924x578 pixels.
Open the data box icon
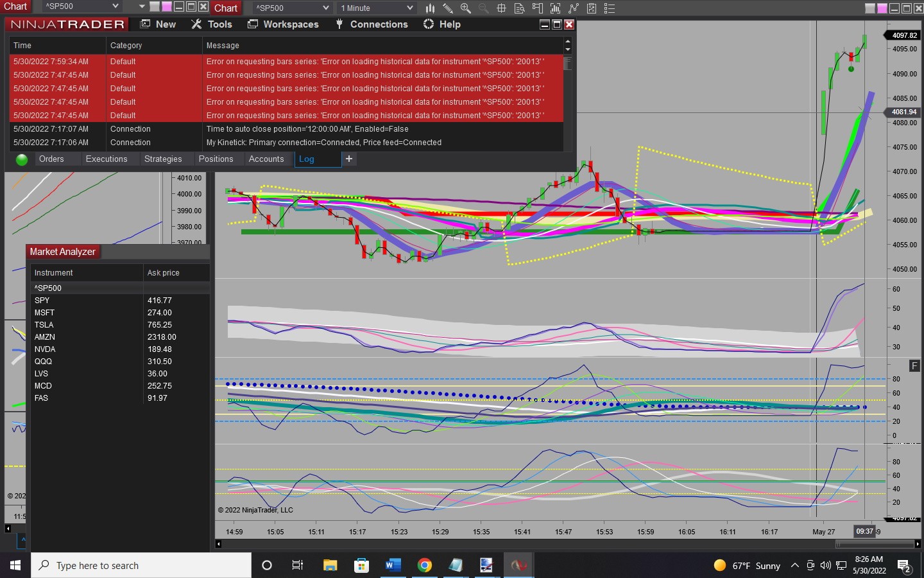(x=520, y=8)
